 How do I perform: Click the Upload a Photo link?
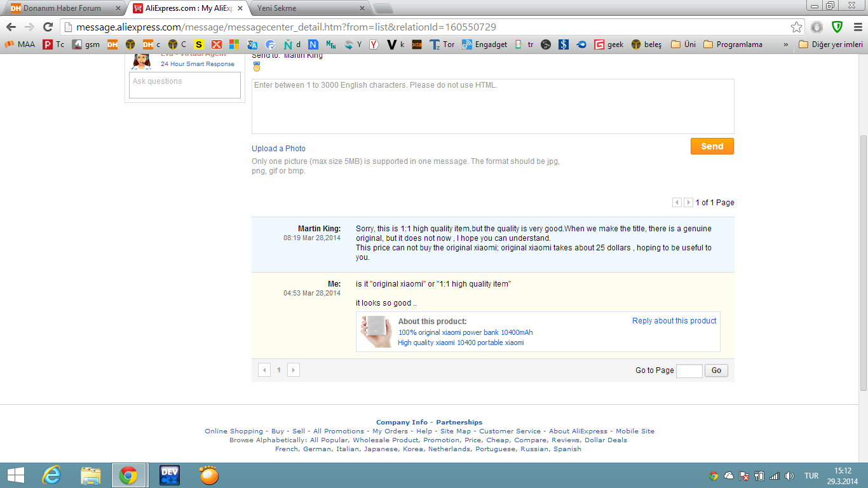point(278,149)
